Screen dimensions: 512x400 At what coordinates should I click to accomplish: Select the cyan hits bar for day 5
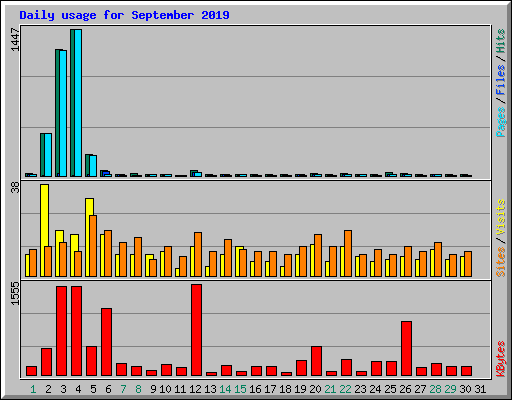tap(93, 166)
